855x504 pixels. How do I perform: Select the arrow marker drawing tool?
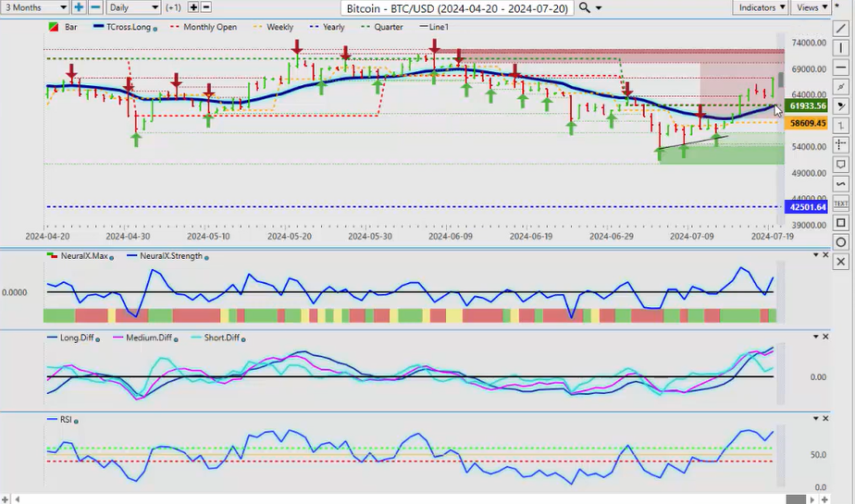click(x=841, y=106)
